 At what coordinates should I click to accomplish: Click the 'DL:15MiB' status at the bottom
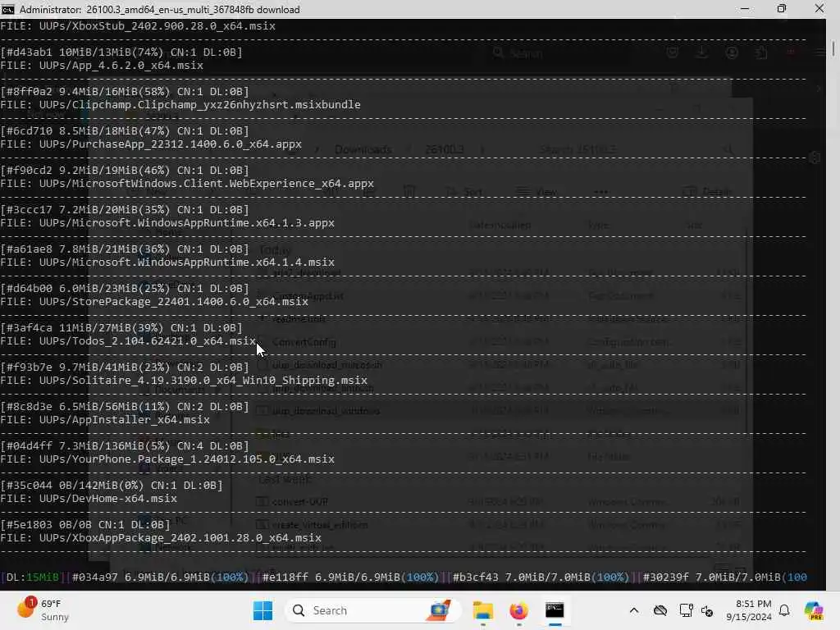(32, 577)
